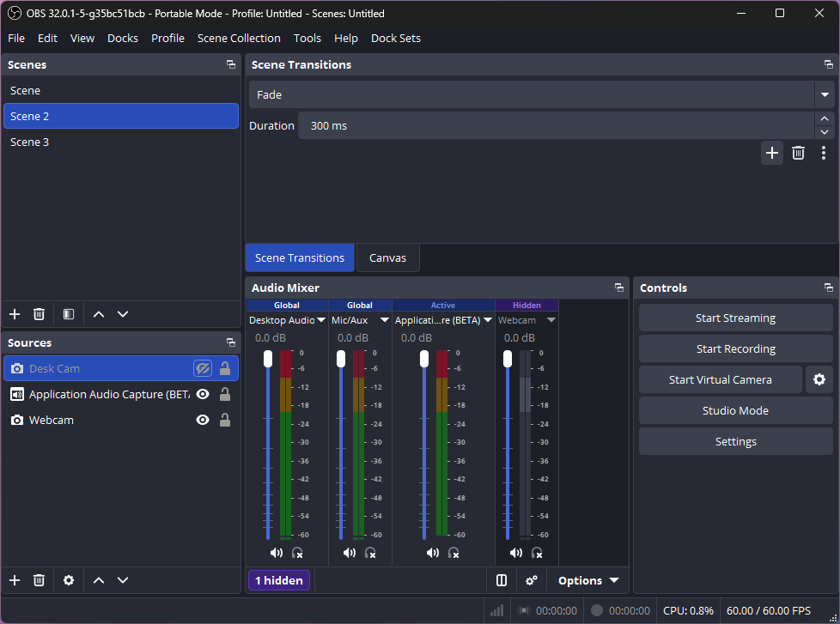840x624 pixels.
Task: Increase transition duration with up stepper
Action: tap(825, 118)
